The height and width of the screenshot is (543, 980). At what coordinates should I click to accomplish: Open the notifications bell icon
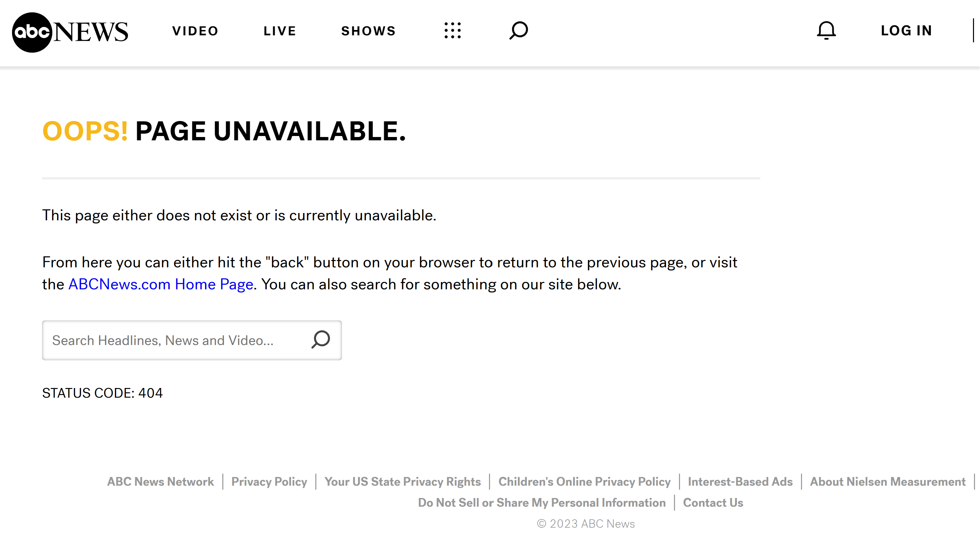(826, 30)
